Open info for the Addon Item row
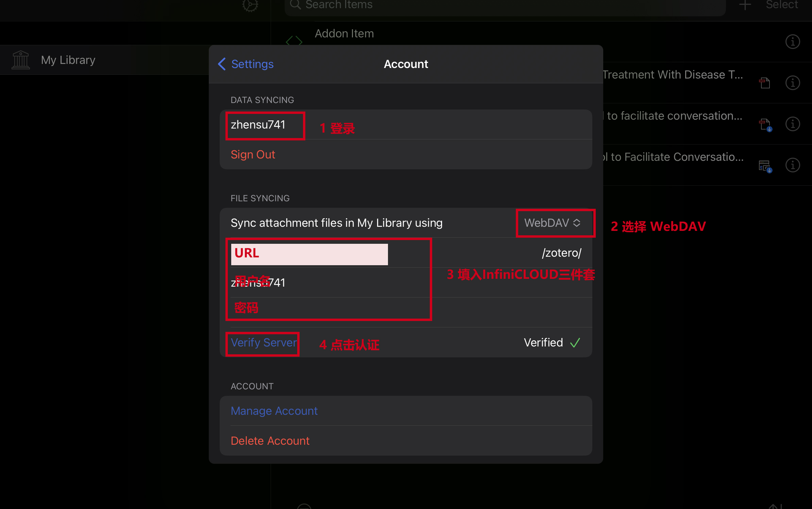The image size is (812, 509). click(x=792, y=42)
